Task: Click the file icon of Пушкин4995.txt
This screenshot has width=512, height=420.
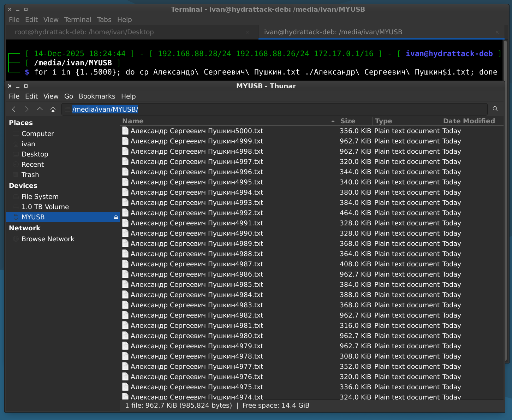Action: [125, 182]
